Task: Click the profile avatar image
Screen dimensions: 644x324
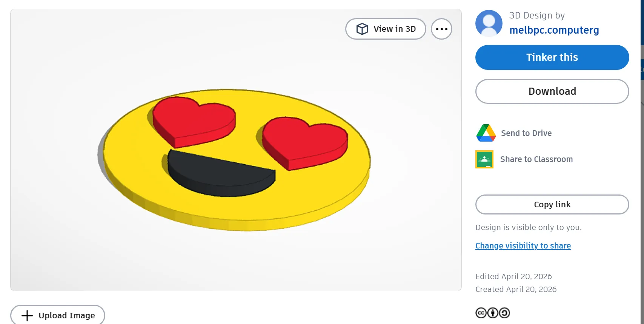Action: coord(489,23)
